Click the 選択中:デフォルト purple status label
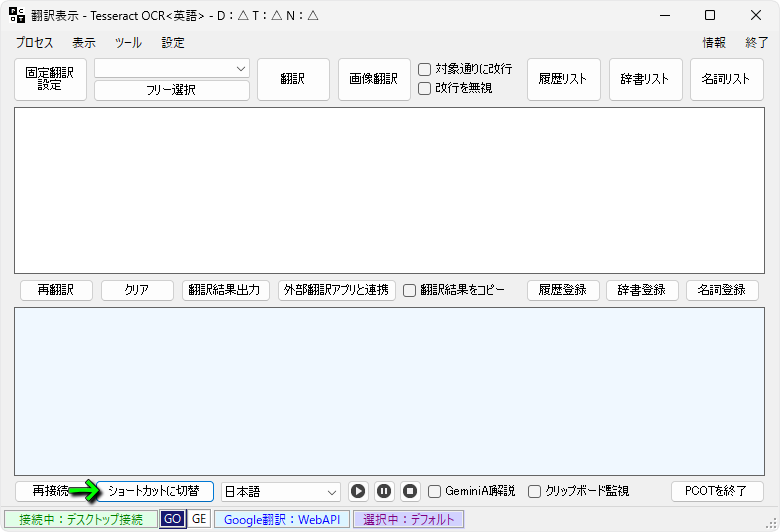 point(408,519)
